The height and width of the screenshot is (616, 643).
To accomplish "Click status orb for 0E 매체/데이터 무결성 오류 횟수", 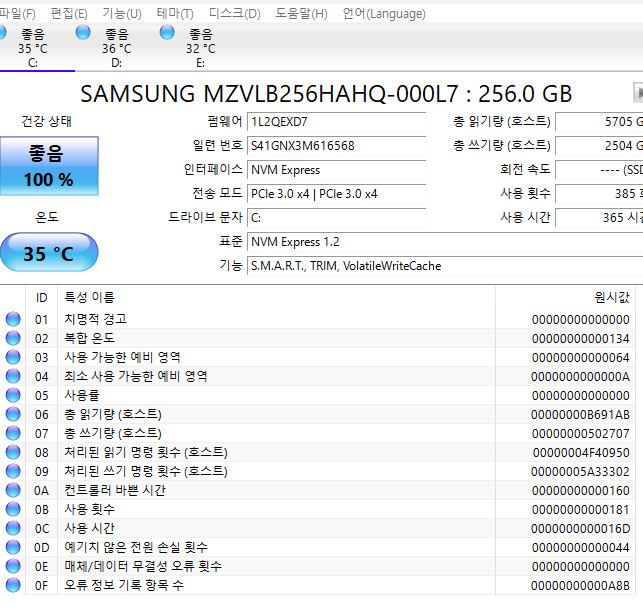I will (x=13, y=566).
